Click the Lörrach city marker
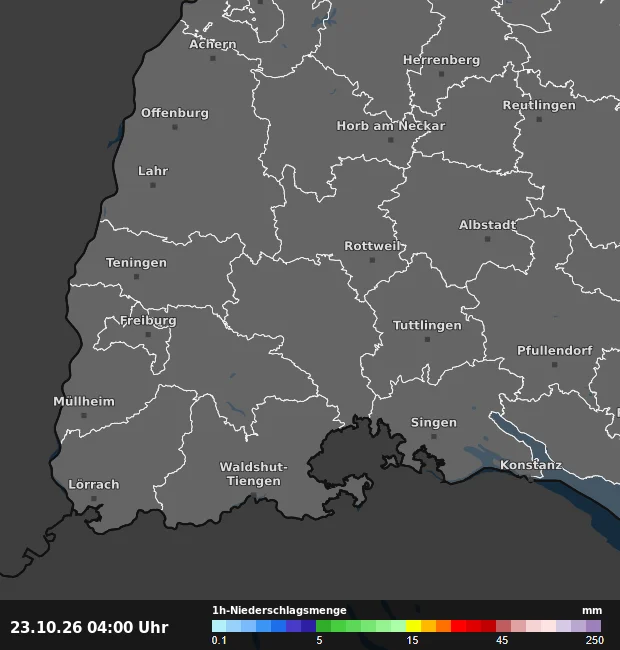The image size is (620, 650). (x=94, y=499)
